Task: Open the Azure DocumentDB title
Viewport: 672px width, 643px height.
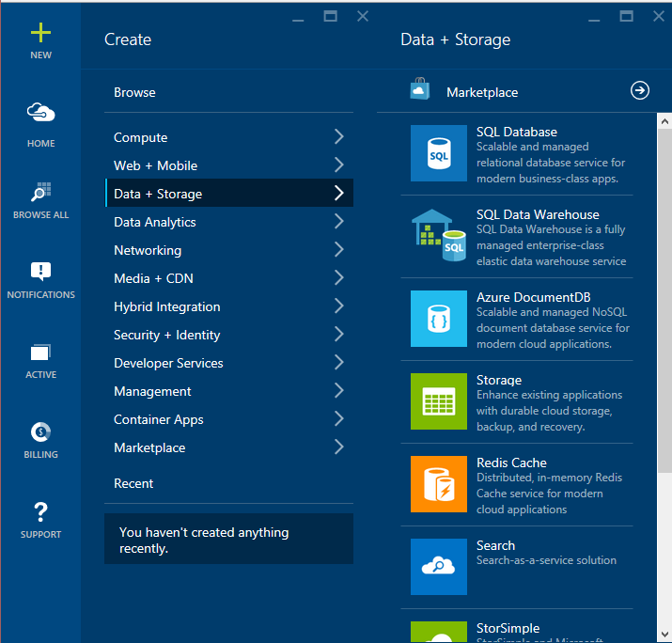Action: click(533, 297)
